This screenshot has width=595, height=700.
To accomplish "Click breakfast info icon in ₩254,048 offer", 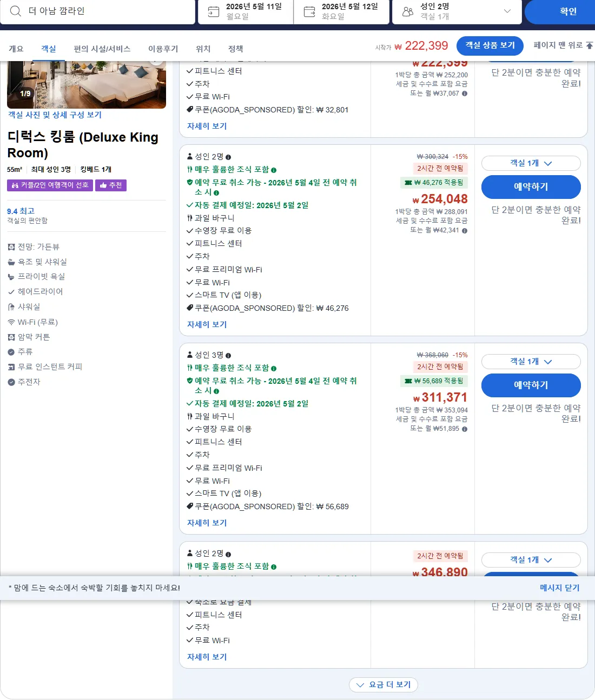I will click(x=274, y=170).
